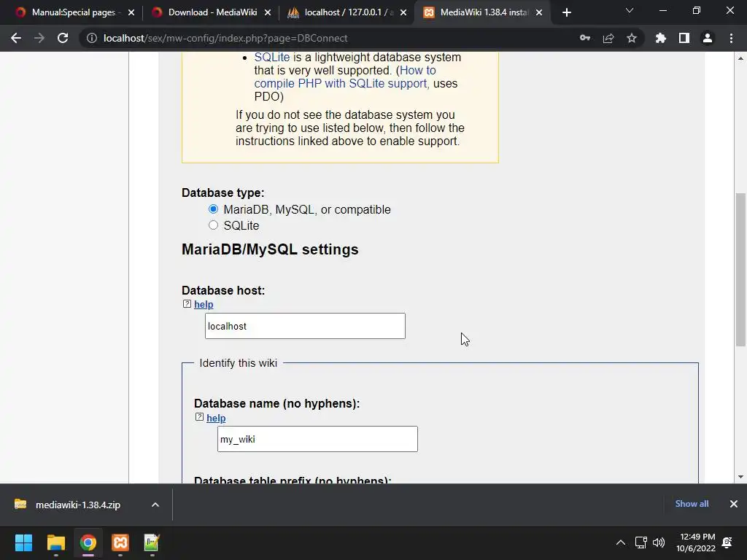Image resolution: width=747 pixels, height=560 pixels.
Task: Open a new browser tab
Action: coord(566,12)
